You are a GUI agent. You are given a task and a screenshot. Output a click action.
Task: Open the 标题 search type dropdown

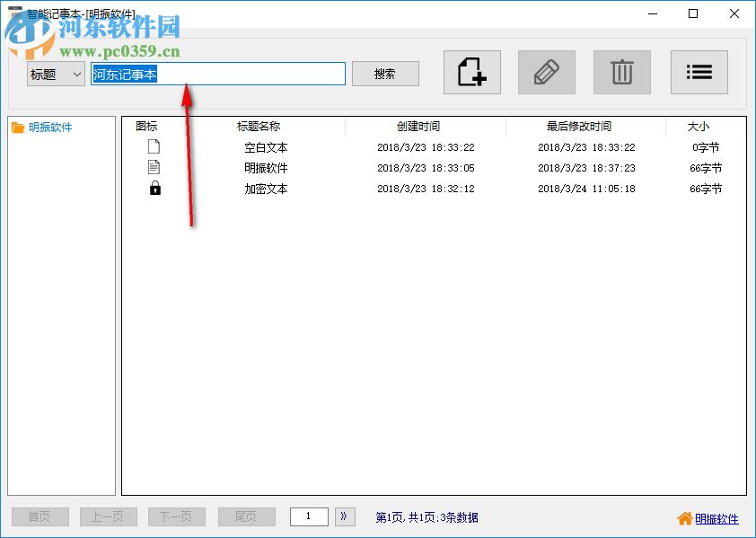pyautogui.click(x=55, y=74)
